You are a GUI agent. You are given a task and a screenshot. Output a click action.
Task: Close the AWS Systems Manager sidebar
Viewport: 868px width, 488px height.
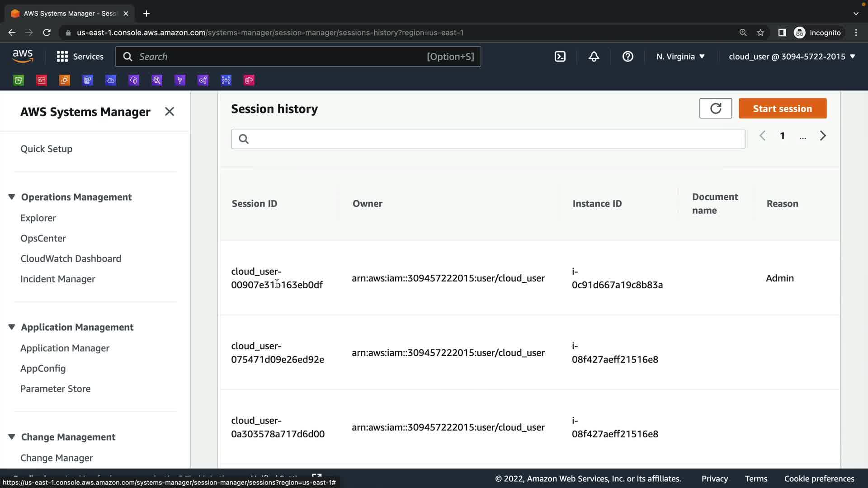click(170, 112)
